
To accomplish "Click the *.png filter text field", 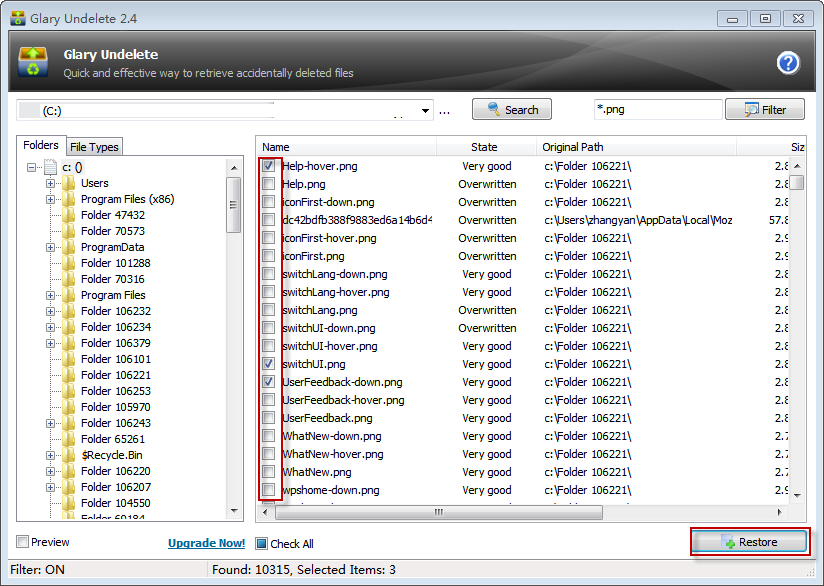I will coord(657,110).
